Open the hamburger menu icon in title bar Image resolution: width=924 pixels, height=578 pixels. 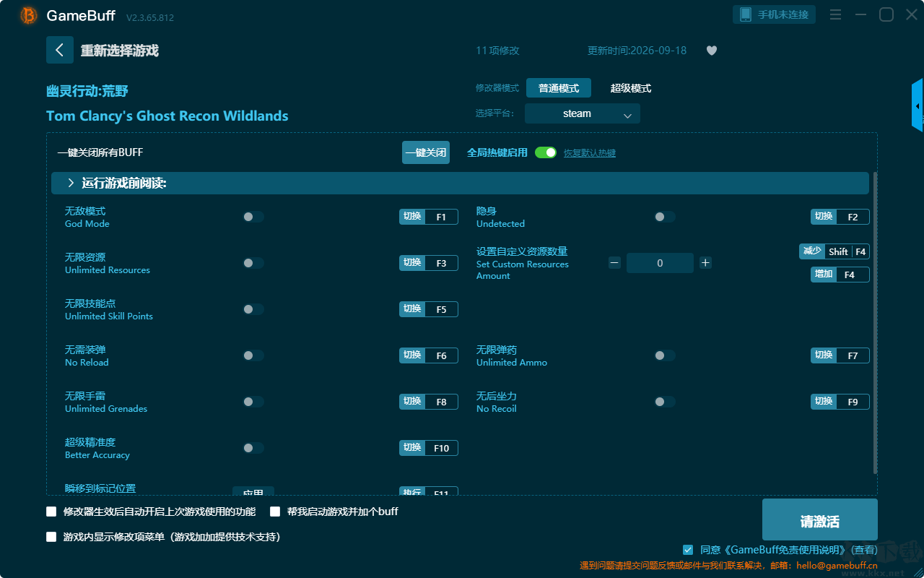point(835,14)
